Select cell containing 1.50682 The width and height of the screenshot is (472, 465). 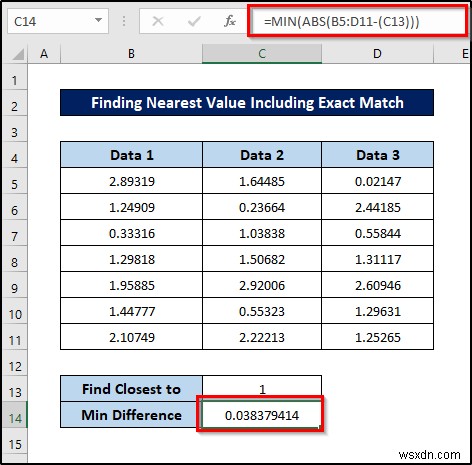262,259
